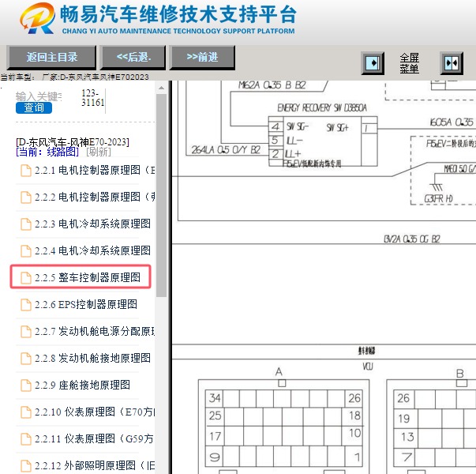The width and height of the screenshot is (476, 474).
Task: Click the double-arrow collapse panel icon
Action: (452, 63)
